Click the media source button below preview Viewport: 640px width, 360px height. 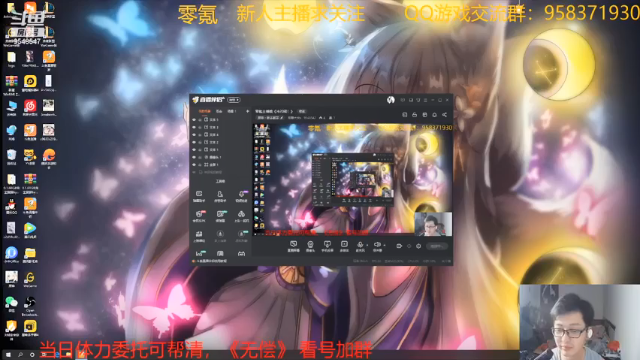(344, 246)
